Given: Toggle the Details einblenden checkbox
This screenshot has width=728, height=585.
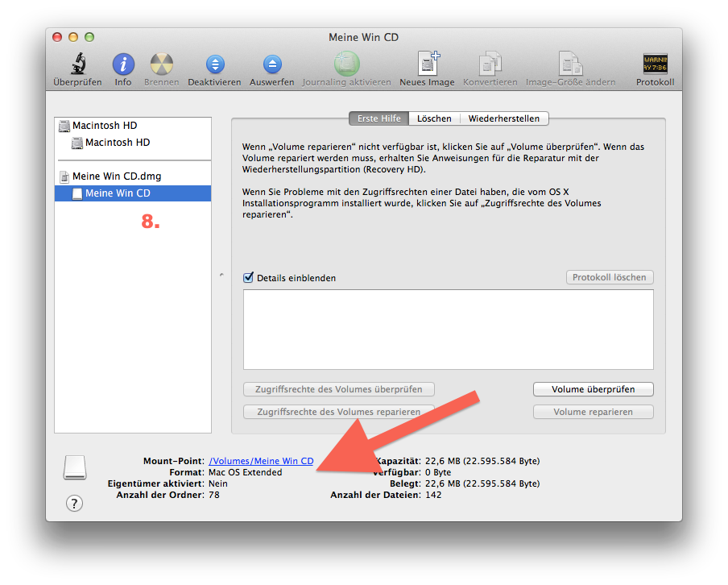Looking at the screenshot, I should [248, 277].
